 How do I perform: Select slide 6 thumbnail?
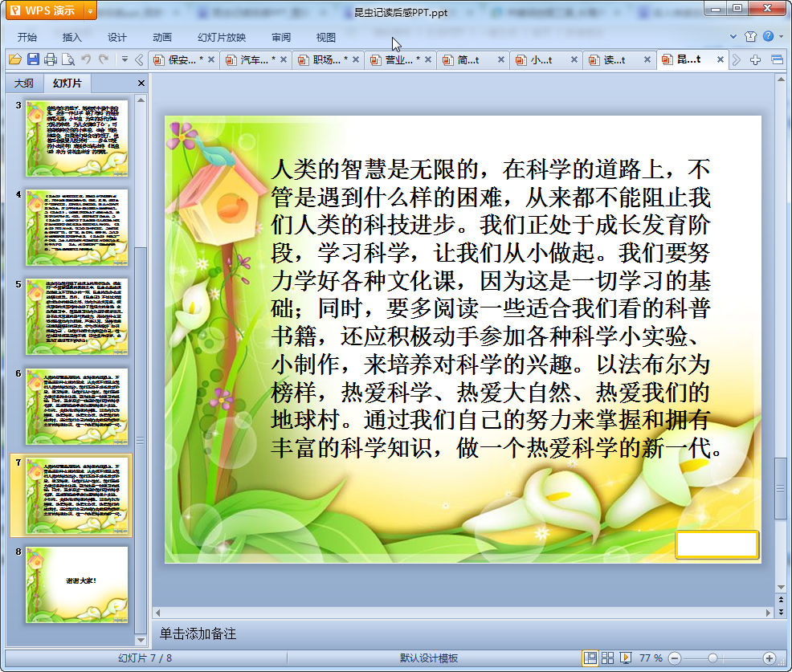77,406
